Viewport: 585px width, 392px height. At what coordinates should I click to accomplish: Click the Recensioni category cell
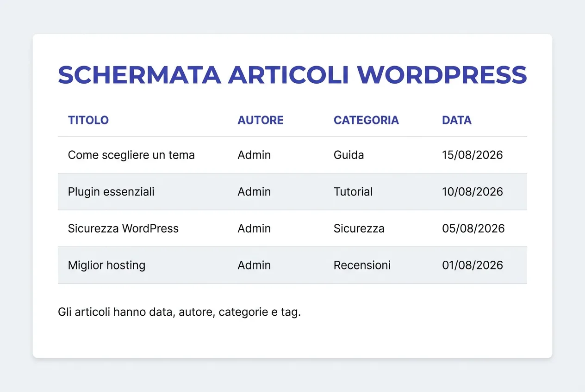click(x=362, y=265)
